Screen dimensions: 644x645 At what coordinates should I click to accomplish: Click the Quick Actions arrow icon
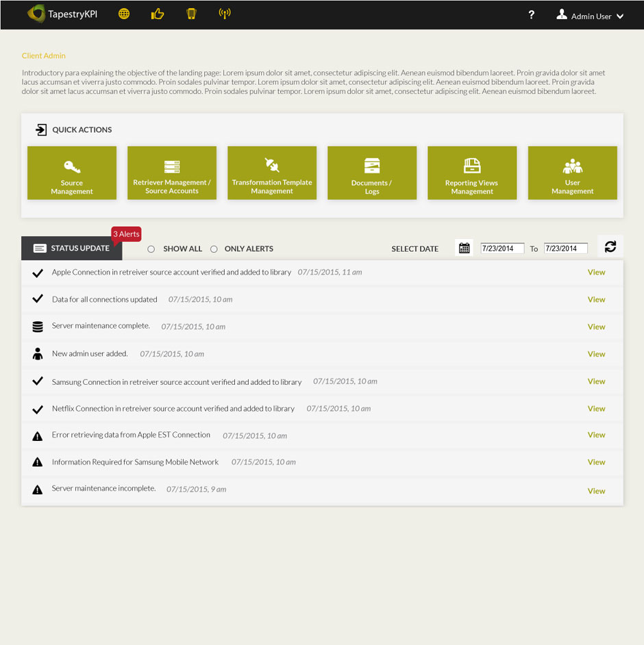pyautogui.click(x=40, y=129)
